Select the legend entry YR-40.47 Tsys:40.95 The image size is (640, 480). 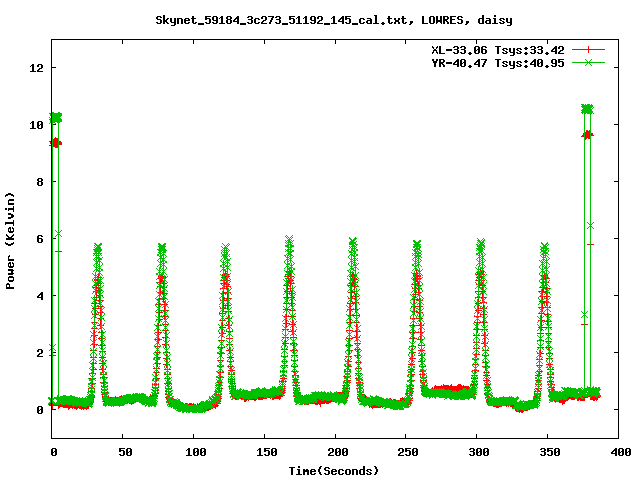coord(498,63)
